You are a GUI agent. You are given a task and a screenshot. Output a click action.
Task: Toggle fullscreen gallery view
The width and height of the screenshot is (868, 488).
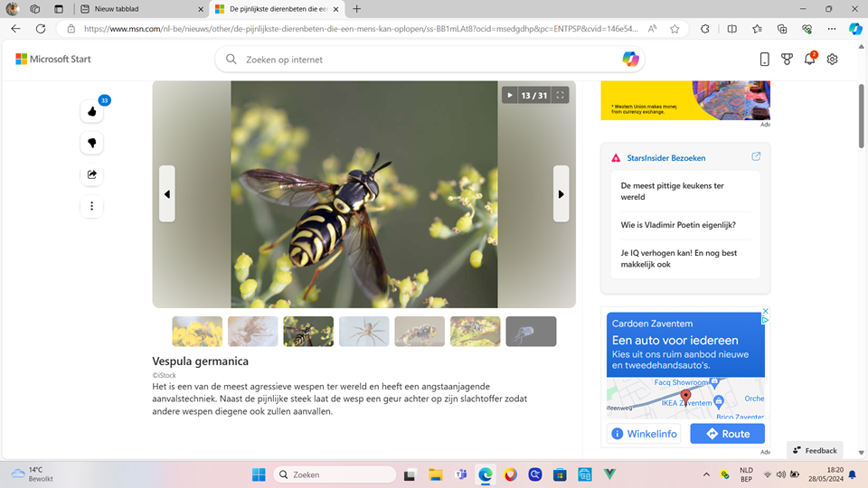point(560,95)
